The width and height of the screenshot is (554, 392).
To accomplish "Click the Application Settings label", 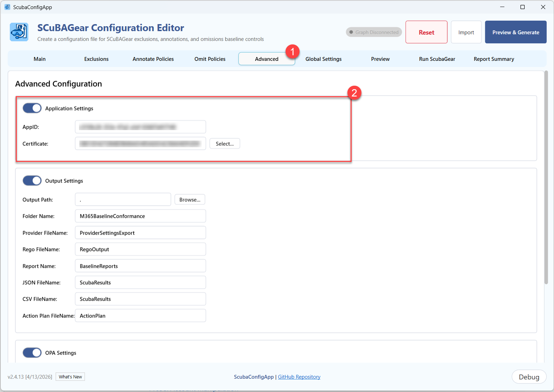I will pos(69,108).
